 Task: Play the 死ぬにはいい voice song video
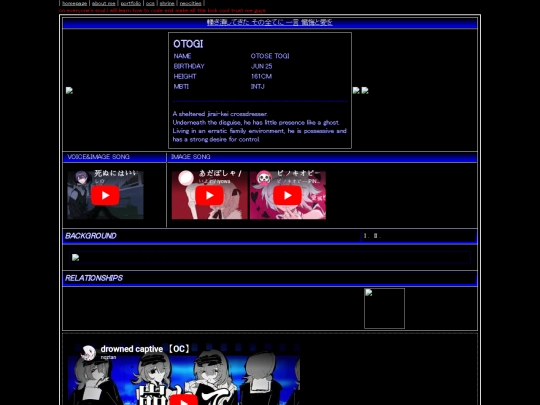pos(105,195)
